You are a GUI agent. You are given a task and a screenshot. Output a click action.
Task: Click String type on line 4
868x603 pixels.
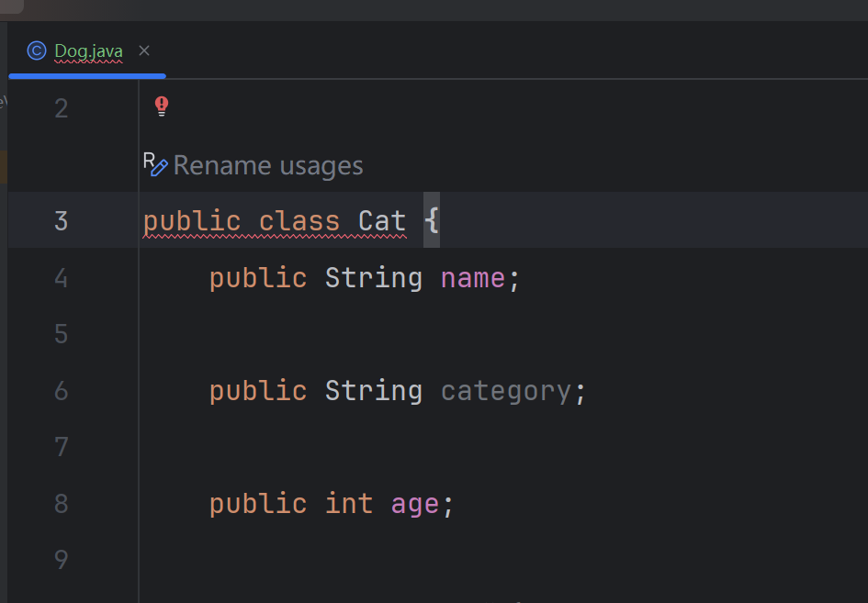374,278
